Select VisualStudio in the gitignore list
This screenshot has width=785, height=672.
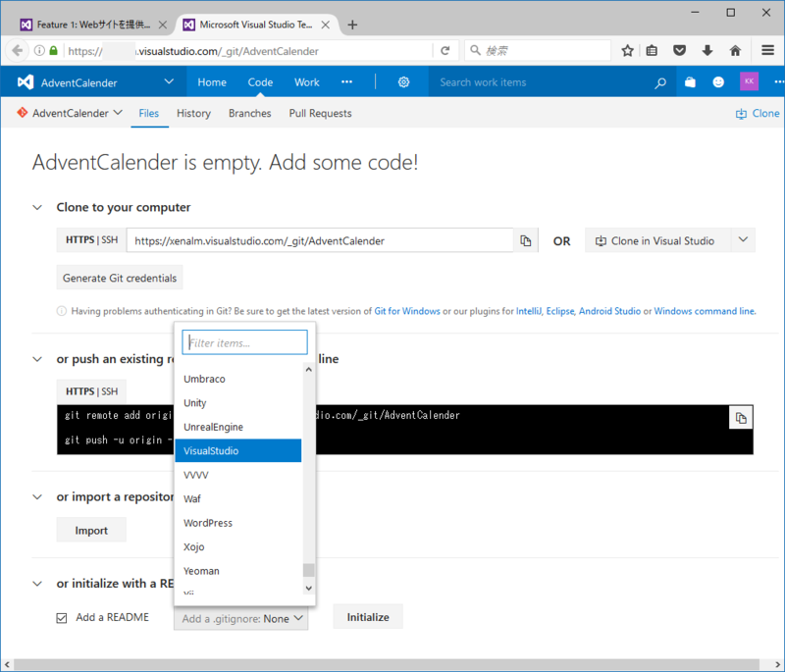tap(238, 451)
